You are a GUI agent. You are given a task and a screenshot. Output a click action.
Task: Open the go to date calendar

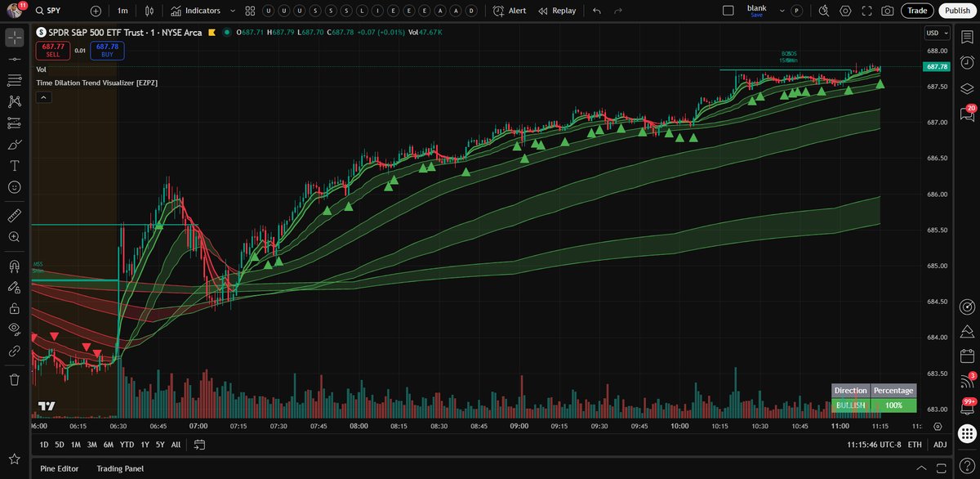[199, 445]
